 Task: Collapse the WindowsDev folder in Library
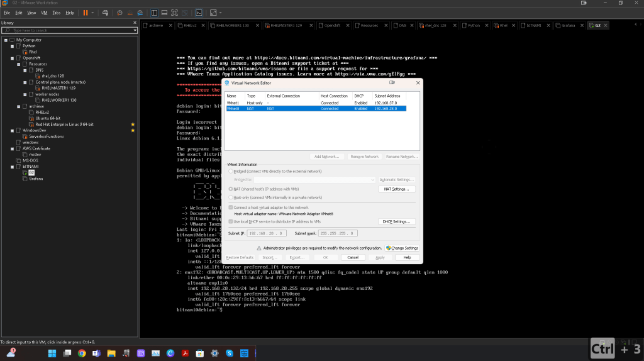tap(13, 131)
